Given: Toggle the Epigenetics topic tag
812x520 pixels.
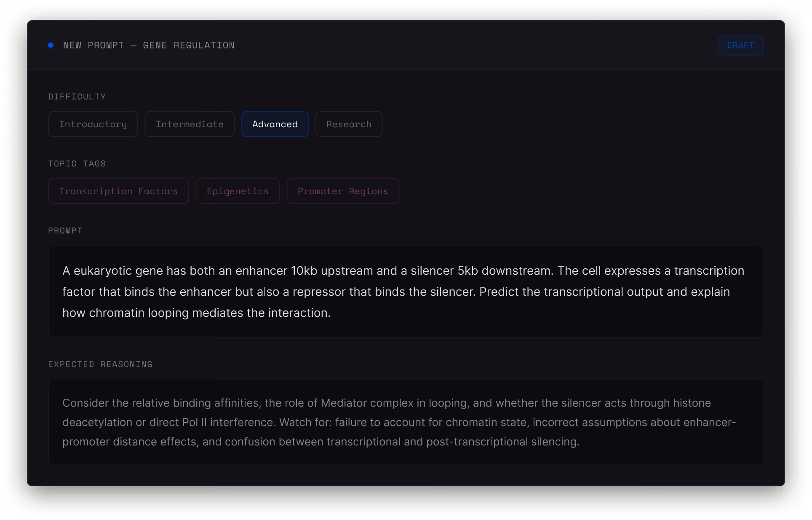Looking at the screenshot, I should click(238, 191).
